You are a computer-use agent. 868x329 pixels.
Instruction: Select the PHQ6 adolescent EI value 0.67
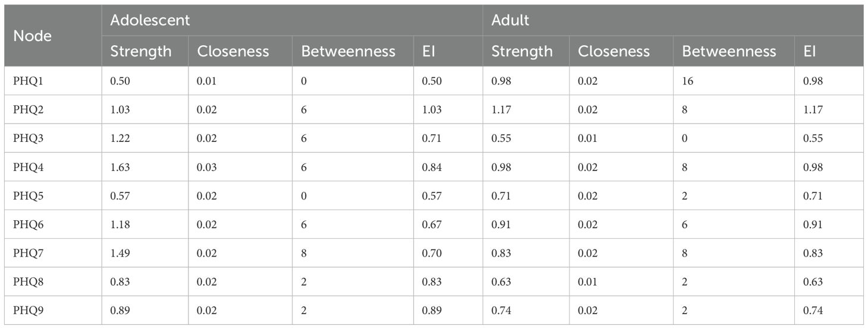click(x=432, y=224)
